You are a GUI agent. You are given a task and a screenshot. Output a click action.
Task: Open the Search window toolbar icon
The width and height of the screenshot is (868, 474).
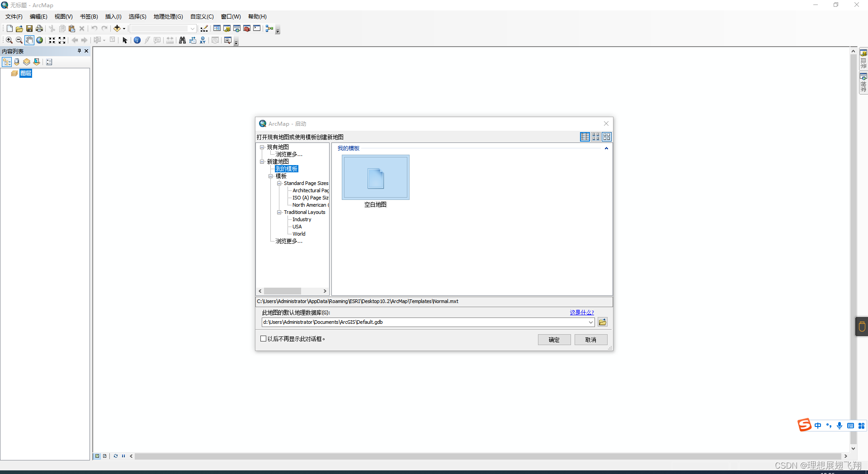[x=237, y=28]
